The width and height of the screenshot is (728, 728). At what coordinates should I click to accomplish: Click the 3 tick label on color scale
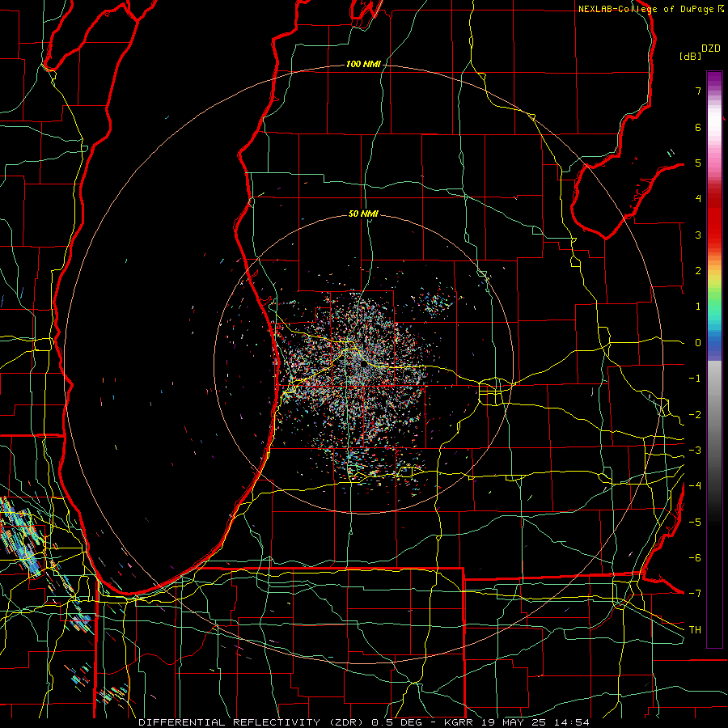pyautogui.click(x=698, y=235)
